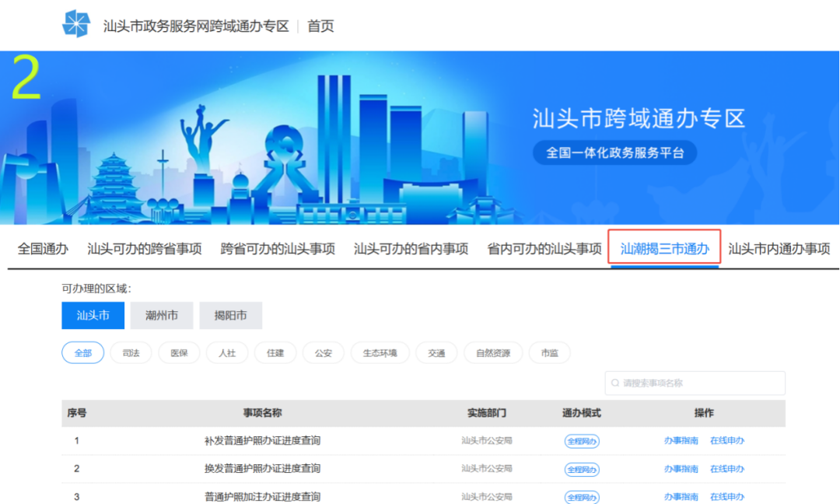Screen dimensions: 840x504
Task: Open 办事指南 for 换发普通护照办证进度查询
Action: click(x=681, y=469)
